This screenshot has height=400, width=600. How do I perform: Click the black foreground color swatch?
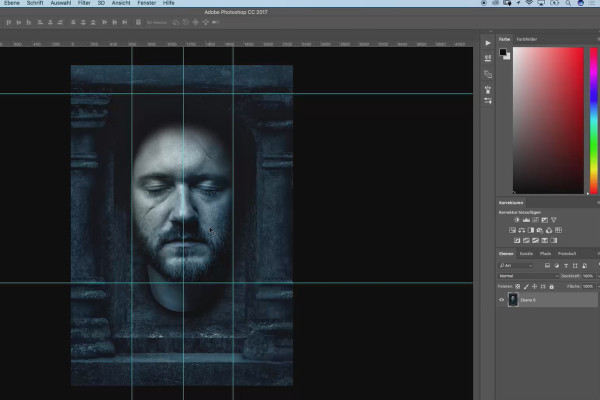[x=502, y=52]
